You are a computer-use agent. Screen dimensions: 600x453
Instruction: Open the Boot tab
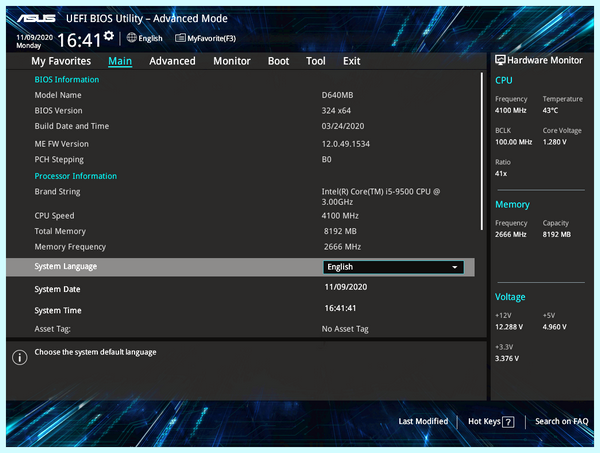coord(278,61)
